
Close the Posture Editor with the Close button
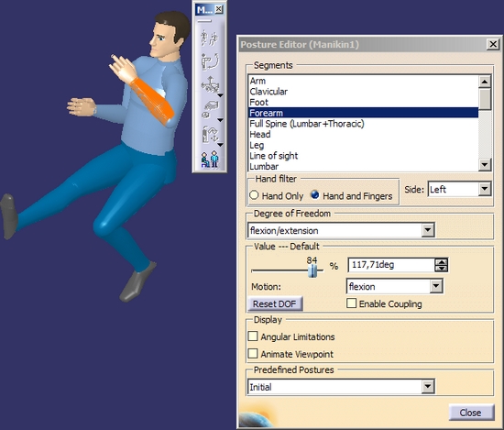coord(471,413)
